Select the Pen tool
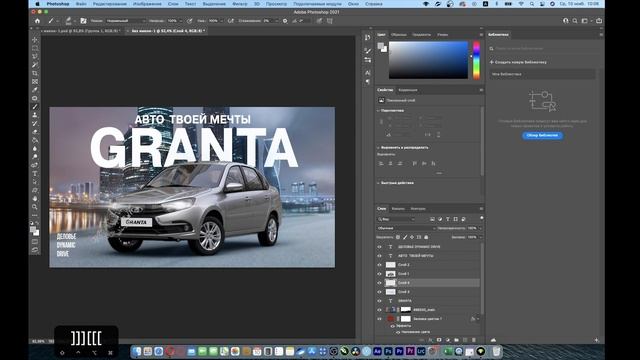The image size is (640, 360). point(35,165)
